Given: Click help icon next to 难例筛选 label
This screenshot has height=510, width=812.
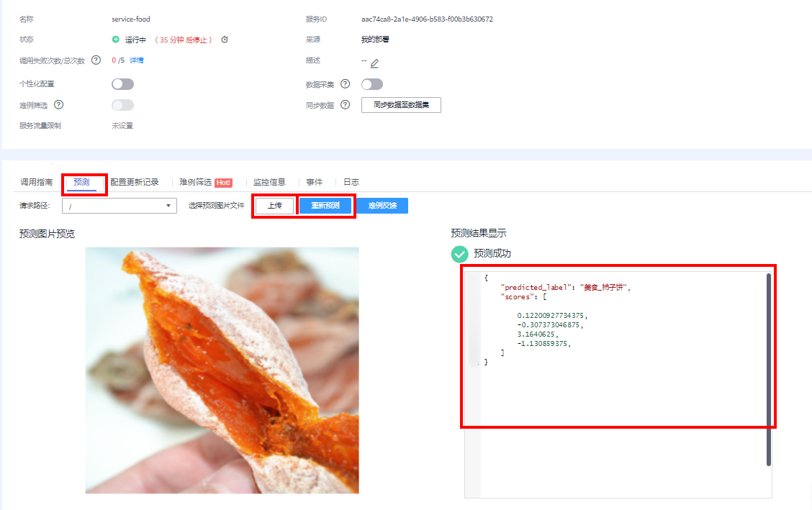Looking at the screenshot, I should tap(59, 105).
